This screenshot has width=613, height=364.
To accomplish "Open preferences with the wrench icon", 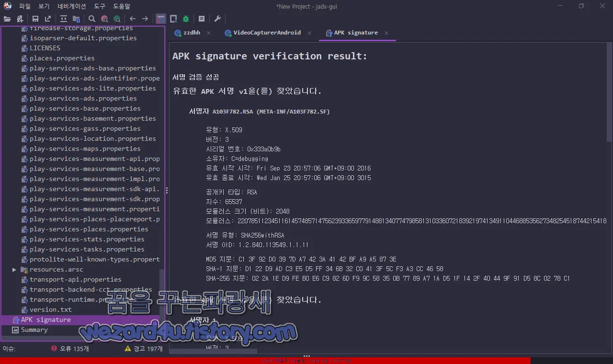I will pyautogui.click(x=217, y=19).
